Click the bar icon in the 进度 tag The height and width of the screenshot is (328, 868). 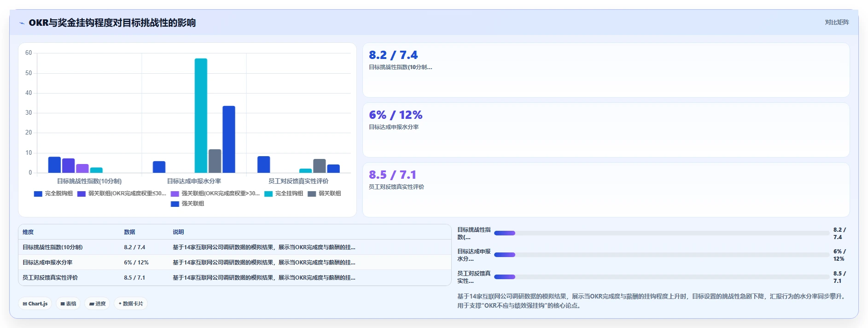pyautogui.click(x=92, y=304)
